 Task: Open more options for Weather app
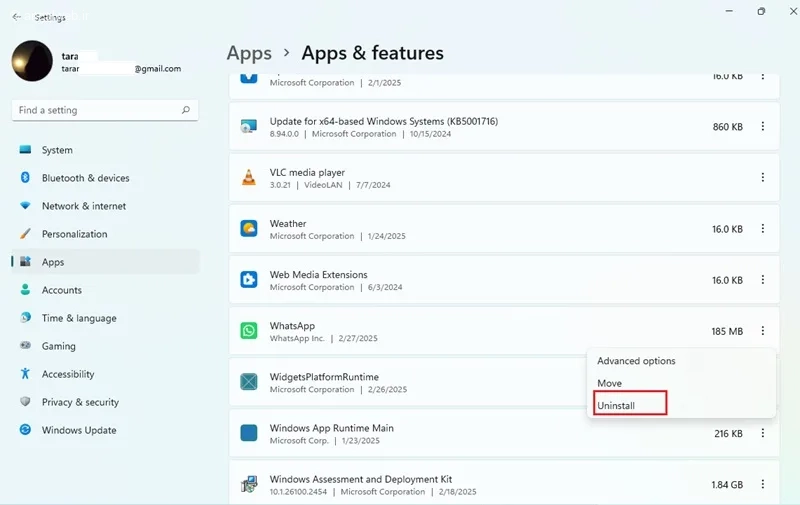[x=763, y=229]
